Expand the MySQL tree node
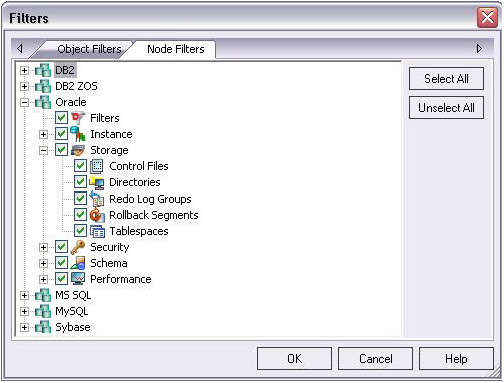 click(24, 311)
